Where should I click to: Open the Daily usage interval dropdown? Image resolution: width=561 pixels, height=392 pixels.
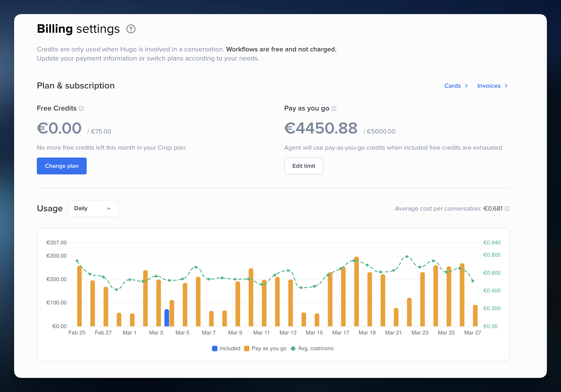(93, 208)
